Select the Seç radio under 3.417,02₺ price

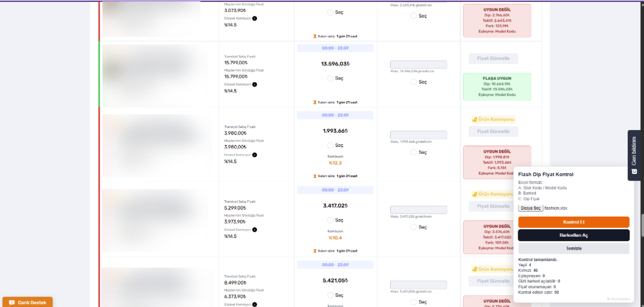click(330, 220)
